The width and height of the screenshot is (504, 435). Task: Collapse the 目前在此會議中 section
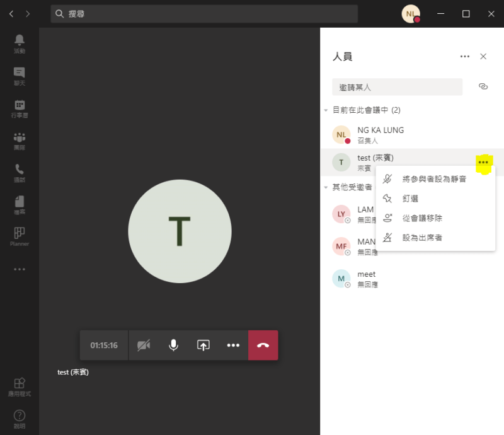point(326,110)
